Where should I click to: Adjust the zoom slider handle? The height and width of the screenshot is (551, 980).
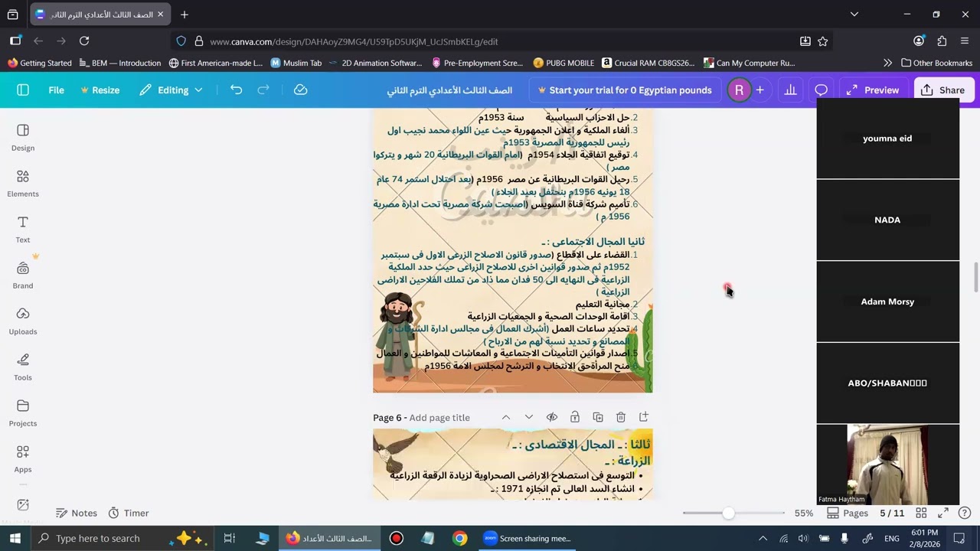click(728, 514)
